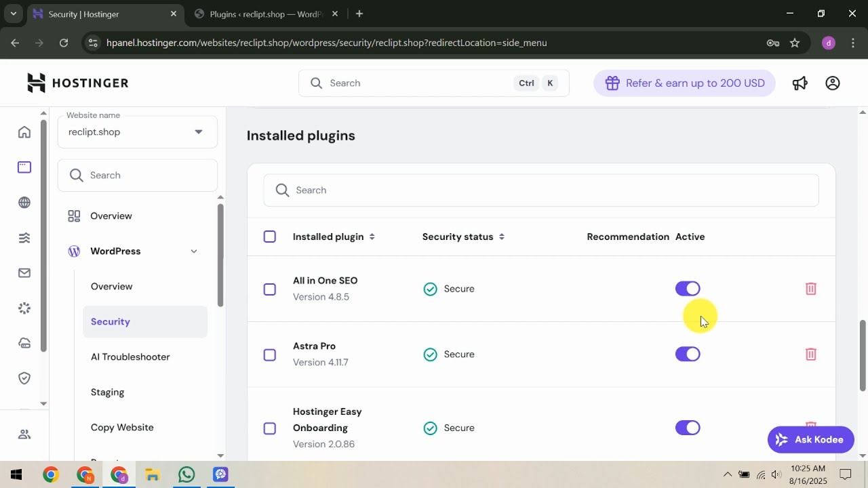The image size is (868, 488).
Task: Open the Horizons waves icon in rail
Action: click(24, 237)
